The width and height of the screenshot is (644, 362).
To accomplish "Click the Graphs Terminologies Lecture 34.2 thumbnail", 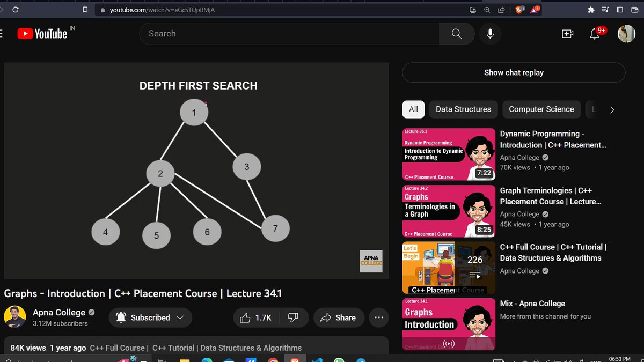I will (449, 211).
